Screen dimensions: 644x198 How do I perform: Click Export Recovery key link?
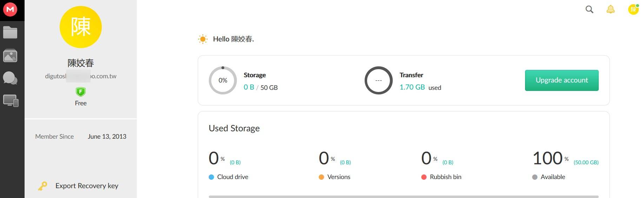pos(87,186)
